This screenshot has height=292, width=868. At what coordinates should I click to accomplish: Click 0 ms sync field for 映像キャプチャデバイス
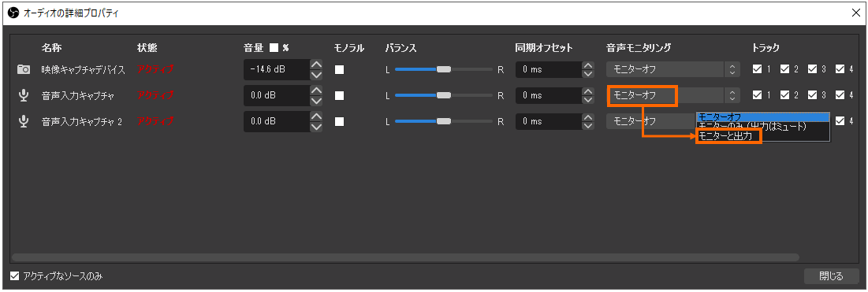(549, 70)
